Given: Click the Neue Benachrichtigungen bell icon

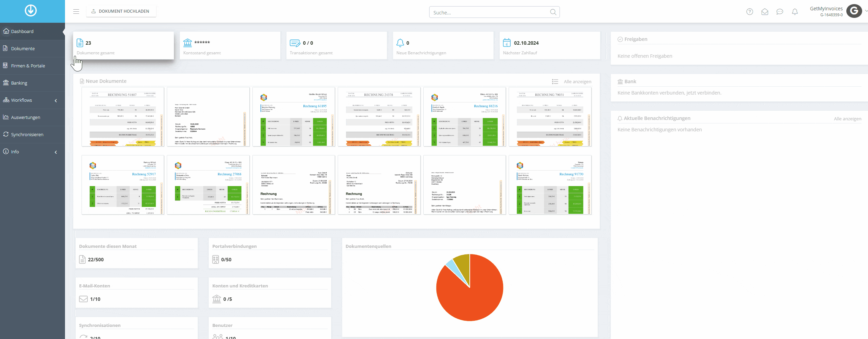Looking at the screenshot, I should 400,43.
